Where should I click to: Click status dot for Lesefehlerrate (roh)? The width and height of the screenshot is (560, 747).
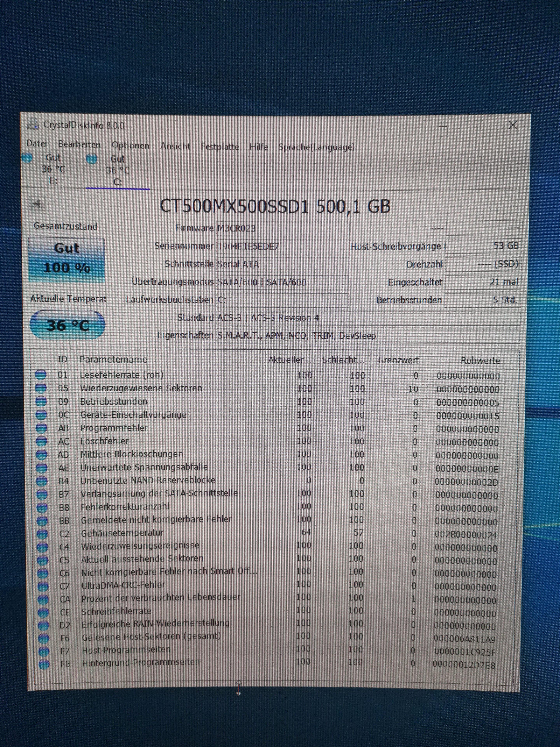click(x=40, y=374)
